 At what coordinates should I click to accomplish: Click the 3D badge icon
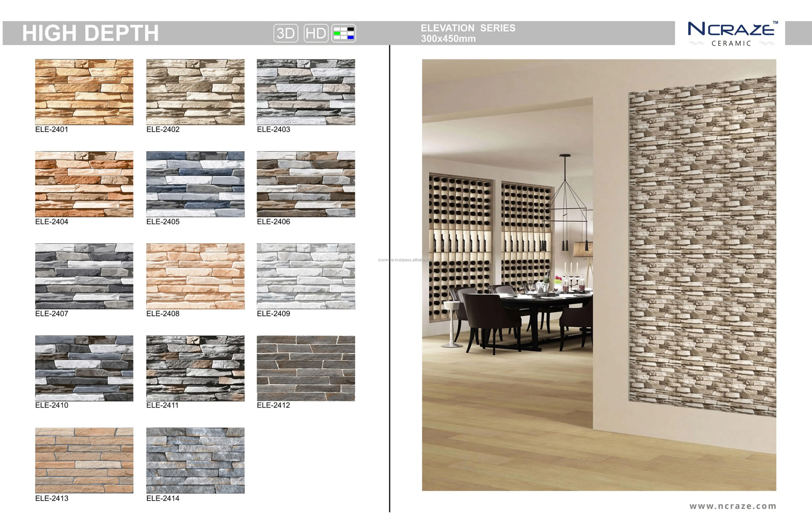(286, 33)
